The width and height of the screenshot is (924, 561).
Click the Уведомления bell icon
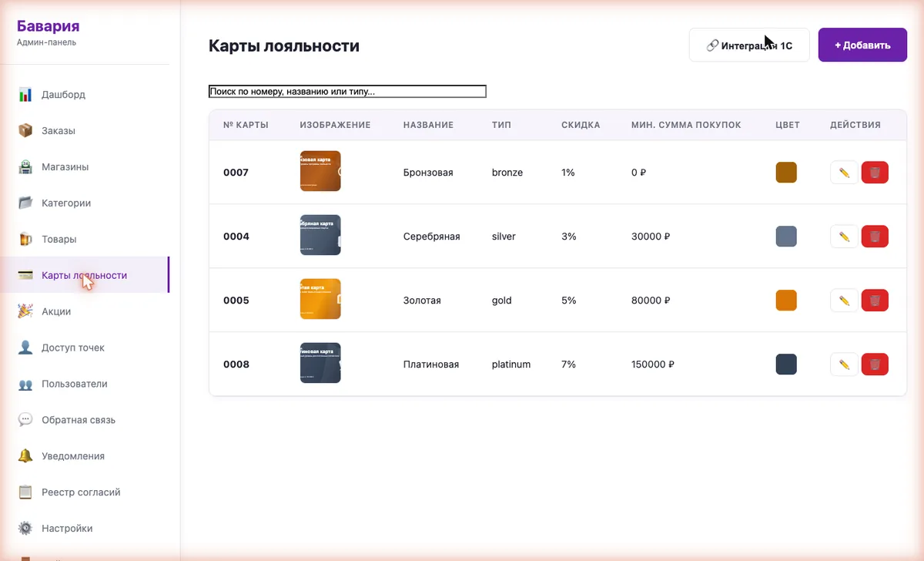[25, 456]
